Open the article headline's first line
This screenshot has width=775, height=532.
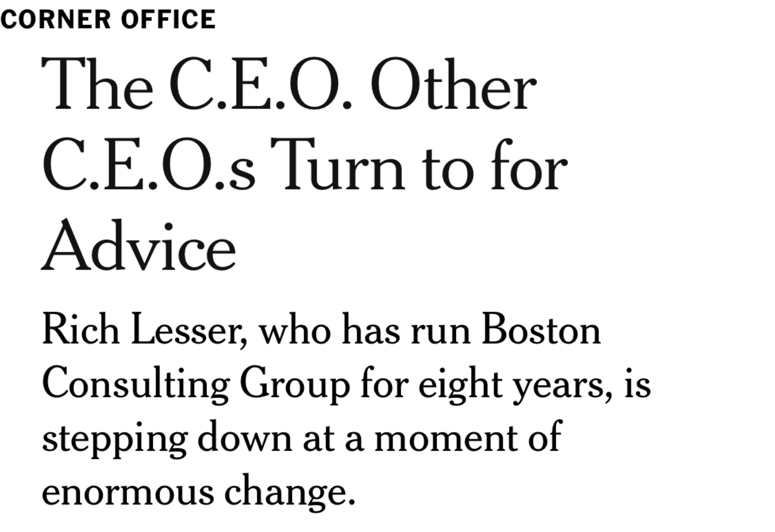[x=289, y=84]
